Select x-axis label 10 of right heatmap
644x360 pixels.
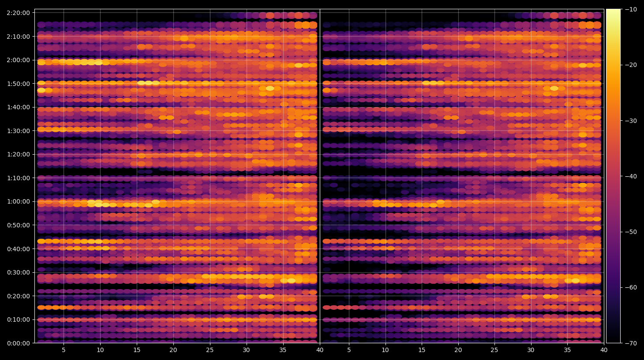tap(385, 350)
